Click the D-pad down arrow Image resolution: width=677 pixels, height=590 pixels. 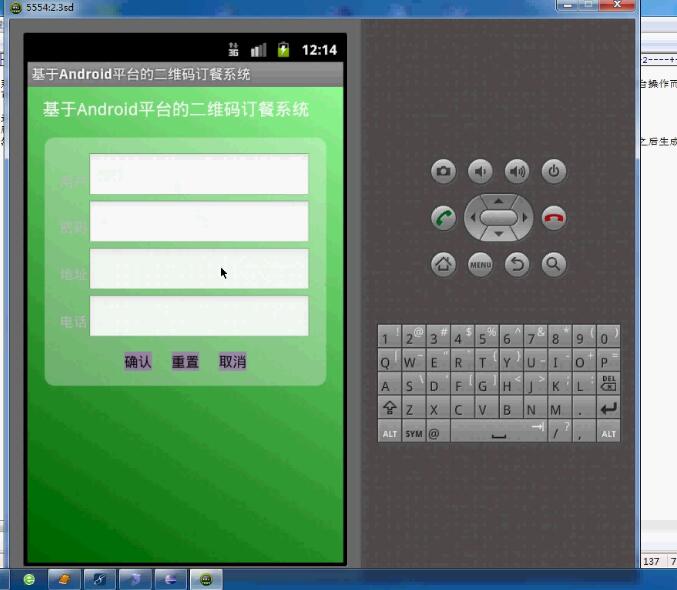pos(499,234)
